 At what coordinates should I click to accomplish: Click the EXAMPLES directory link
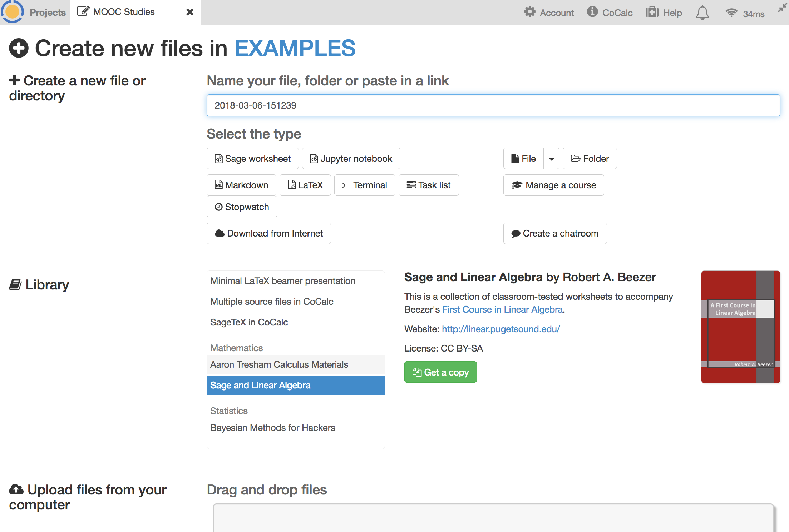click(x=295, y=48)
